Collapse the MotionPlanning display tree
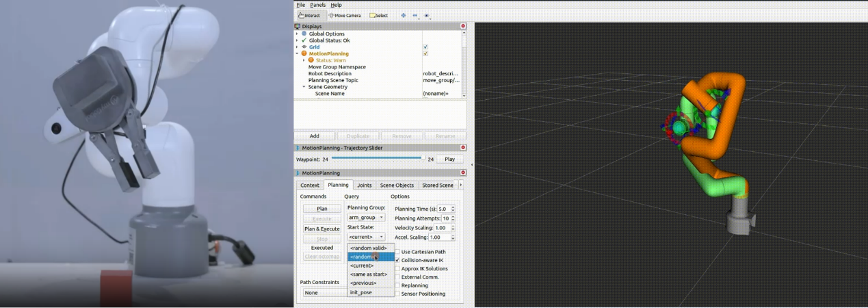The image size is (868, 308). click(x=297, y=53)
